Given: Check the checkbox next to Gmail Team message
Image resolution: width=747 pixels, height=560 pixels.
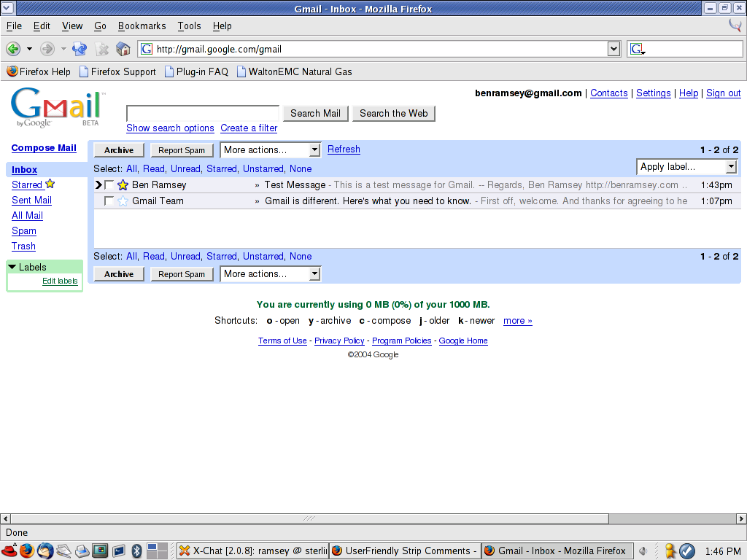Looking at the screenshot, I should 109,201.
